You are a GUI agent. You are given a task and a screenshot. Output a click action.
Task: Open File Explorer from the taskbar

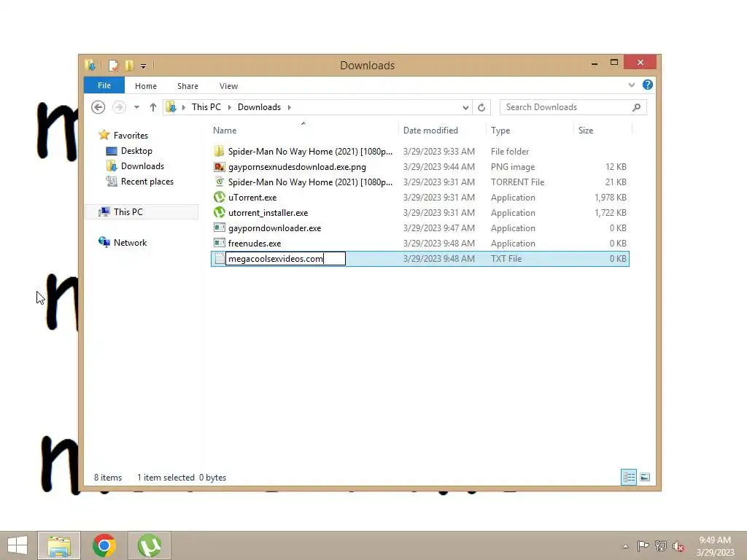pos(59,545)
